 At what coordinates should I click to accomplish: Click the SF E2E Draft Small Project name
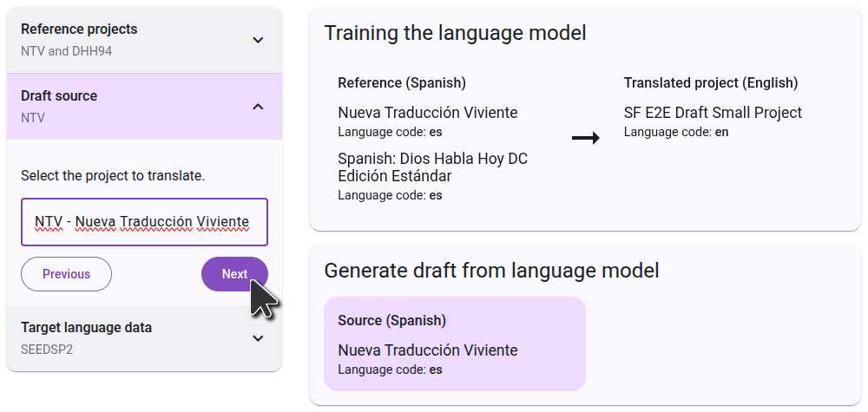point(713,113)
